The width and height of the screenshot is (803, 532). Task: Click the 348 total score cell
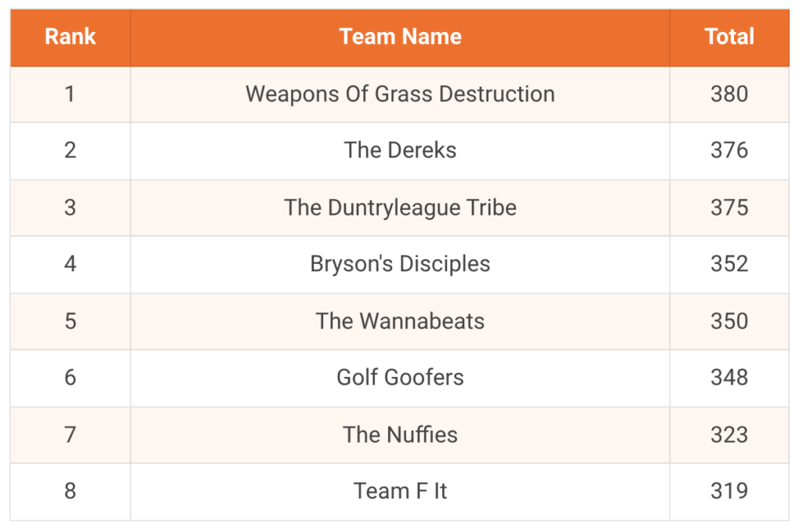tap(729, 378)
